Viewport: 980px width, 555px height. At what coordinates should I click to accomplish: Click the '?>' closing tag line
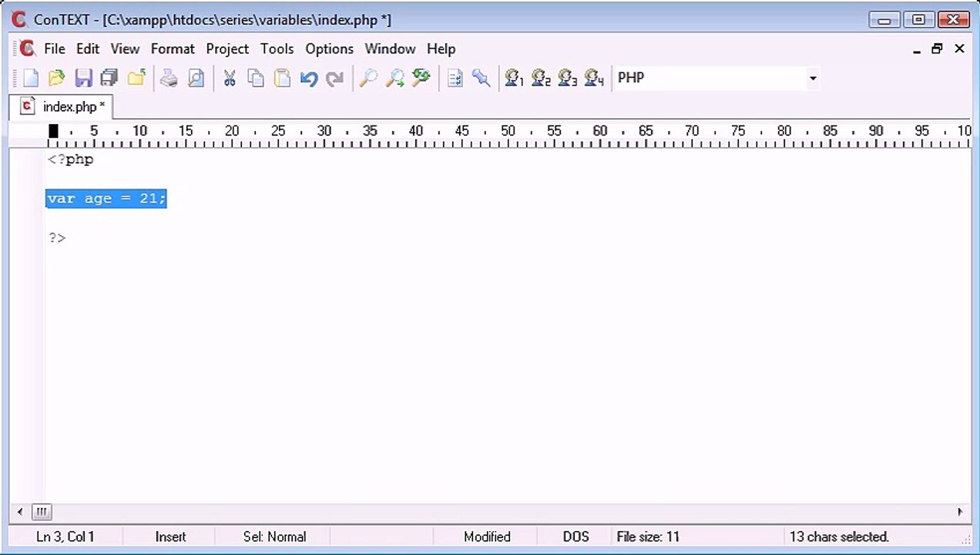57,237
